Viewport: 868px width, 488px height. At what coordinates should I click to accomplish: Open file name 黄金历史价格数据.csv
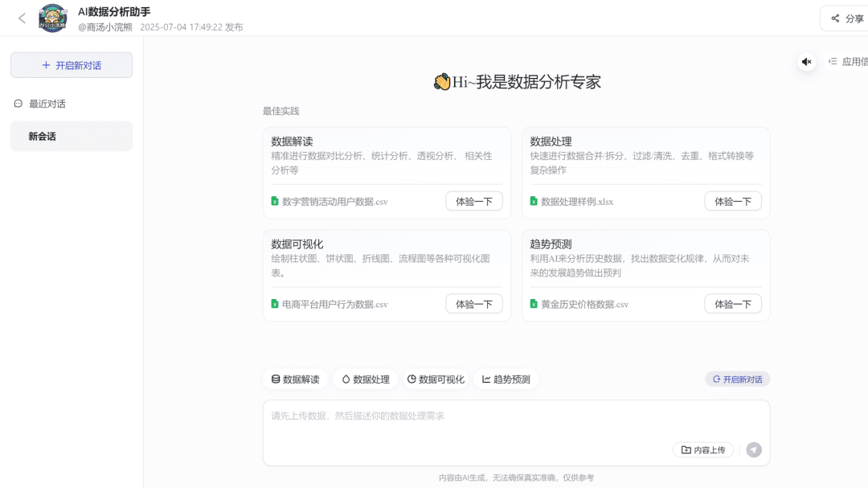coord(584,304)
